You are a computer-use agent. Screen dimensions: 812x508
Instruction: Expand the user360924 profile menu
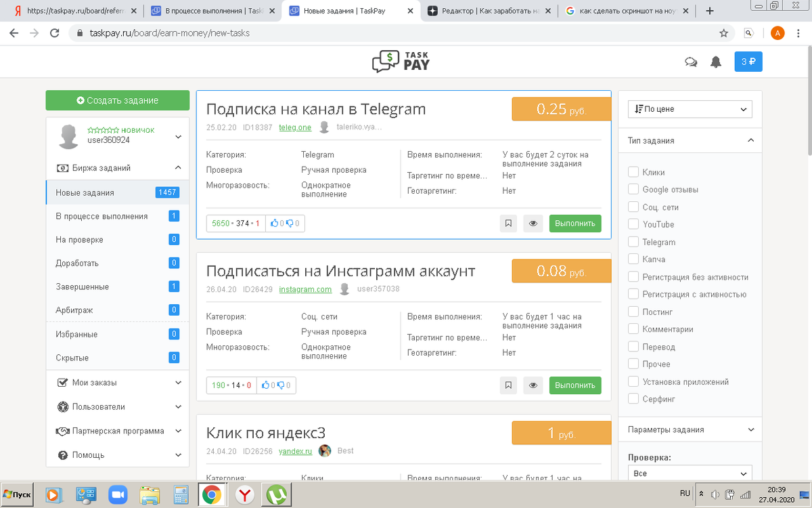tap(178, 136)
